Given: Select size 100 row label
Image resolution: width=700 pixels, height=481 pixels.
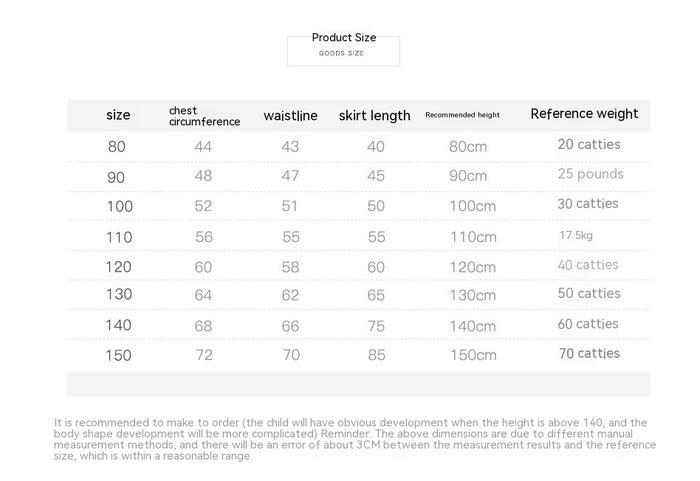Looking at the screenshot, I should click(x=120, y=206).
